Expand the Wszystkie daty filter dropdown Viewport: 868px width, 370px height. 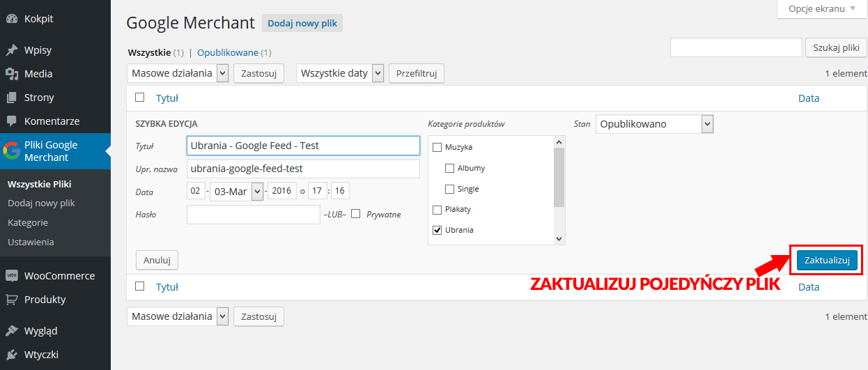pyautogui.click(x=340, y=73)
